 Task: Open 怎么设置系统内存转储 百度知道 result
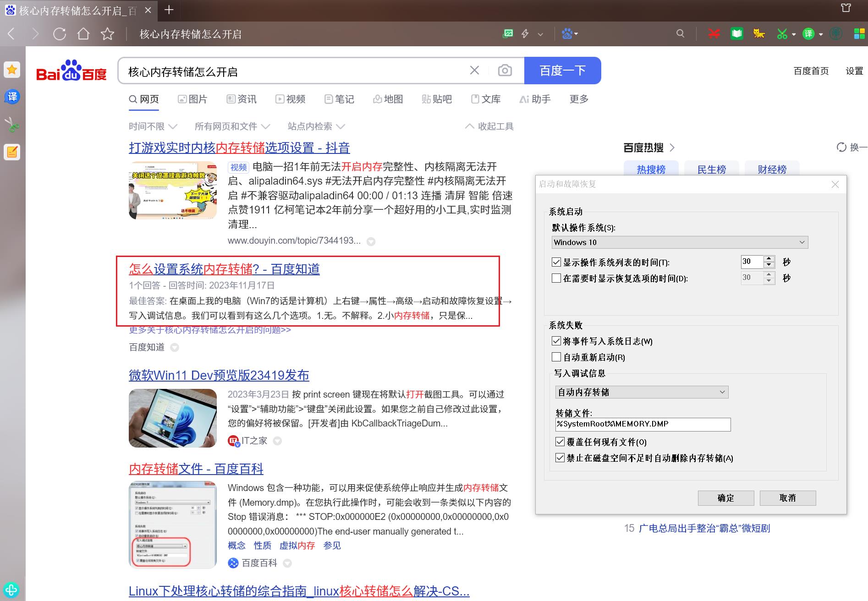[x=224, y=269]
